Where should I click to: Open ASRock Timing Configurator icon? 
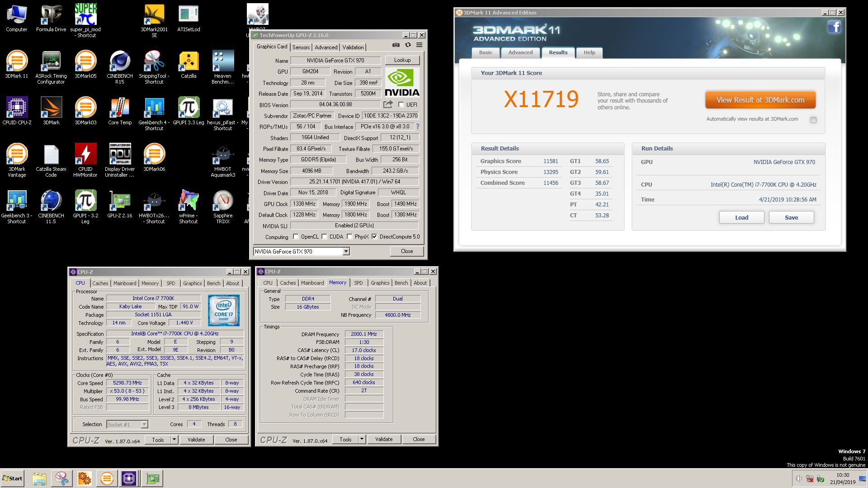pos(51,67)
